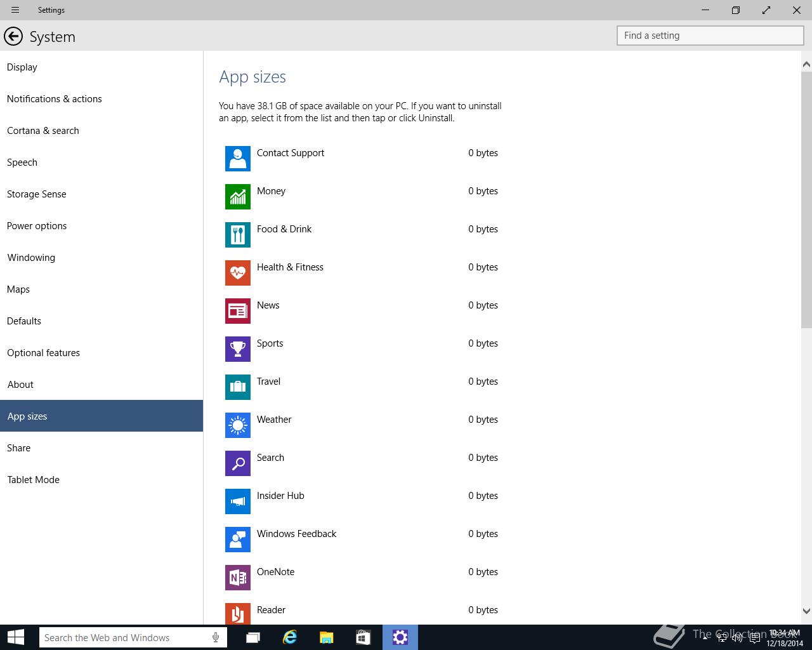
Task: Select the Insider Hub app name
Action: 280,496
